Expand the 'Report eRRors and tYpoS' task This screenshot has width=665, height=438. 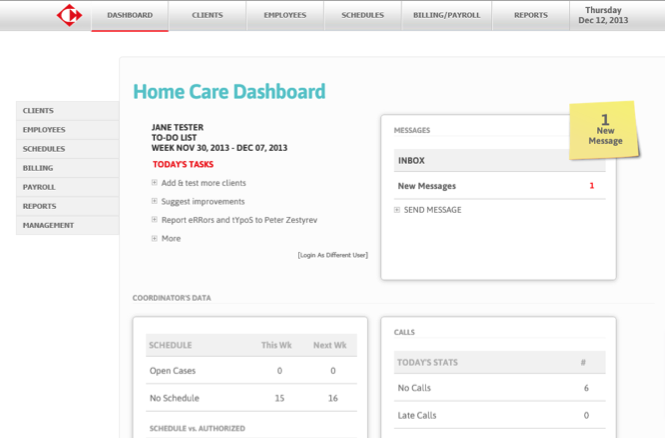[x=154, y=220]
